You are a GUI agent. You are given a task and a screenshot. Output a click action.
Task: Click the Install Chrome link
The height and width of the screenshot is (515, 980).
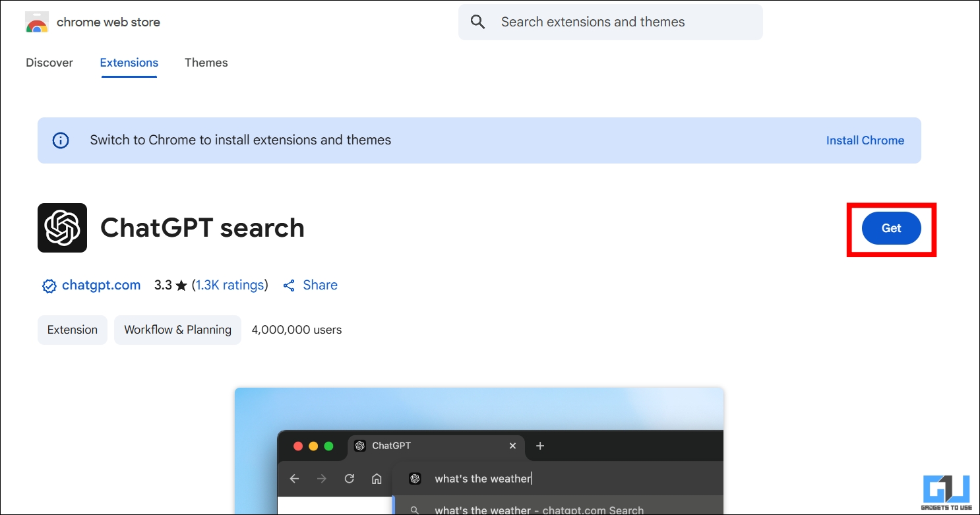865,140
